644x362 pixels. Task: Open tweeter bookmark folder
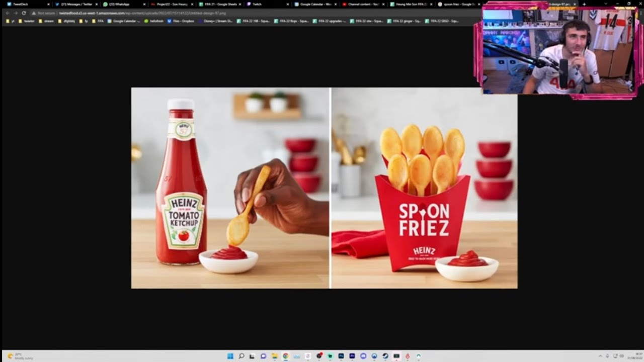point(27,21)
